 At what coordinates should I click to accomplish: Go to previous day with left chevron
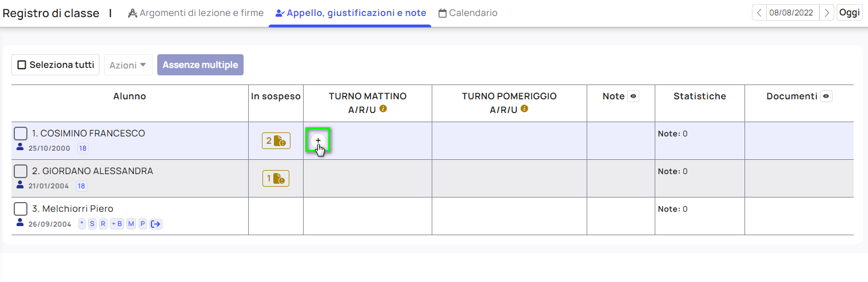click(x=759, y=13)
